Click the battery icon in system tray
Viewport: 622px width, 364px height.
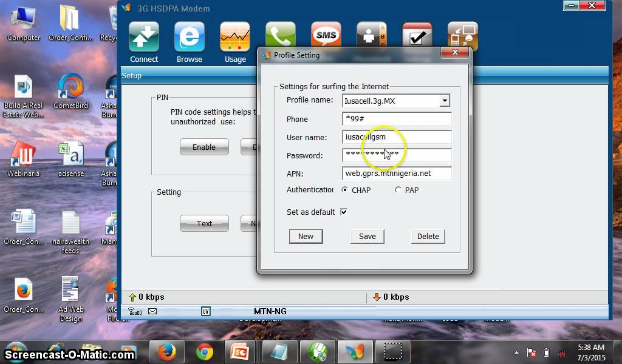(x=546, y=352)
